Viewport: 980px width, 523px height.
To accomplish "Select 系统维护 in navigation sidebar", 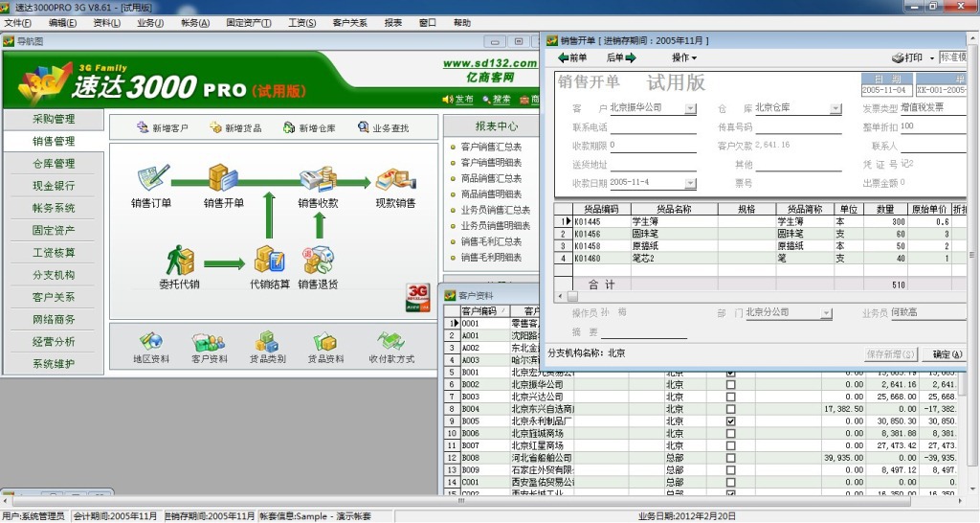I will pos(54,363).
